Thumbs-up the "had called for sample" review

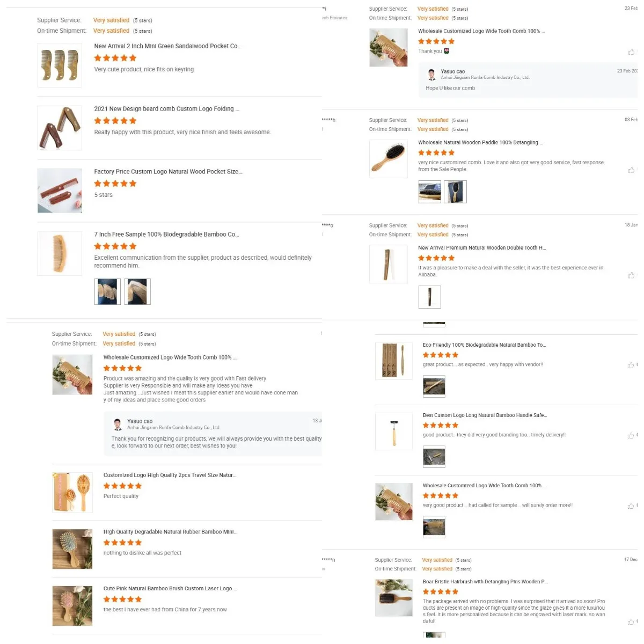coord(631,506)
